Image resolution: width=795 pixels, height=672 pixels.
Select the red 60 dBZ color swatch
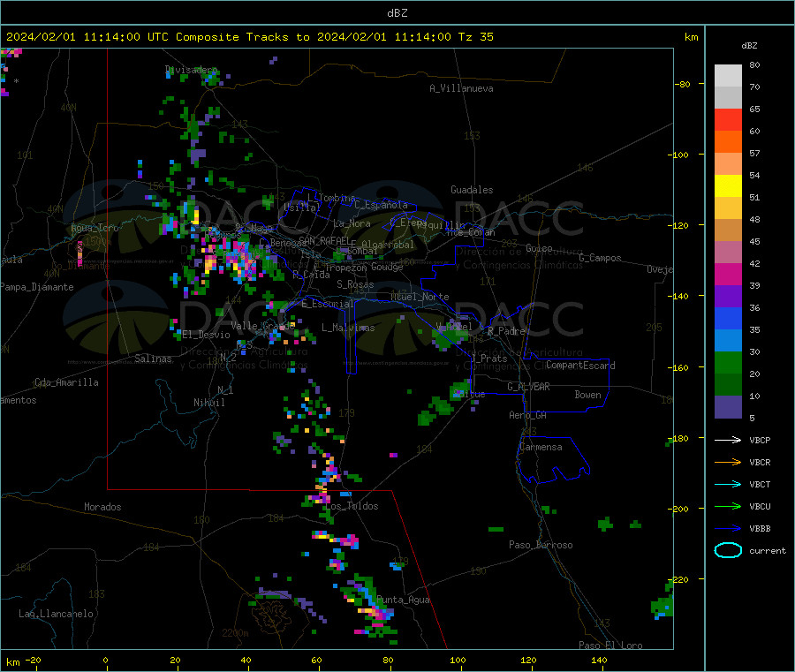click(728, 119)
